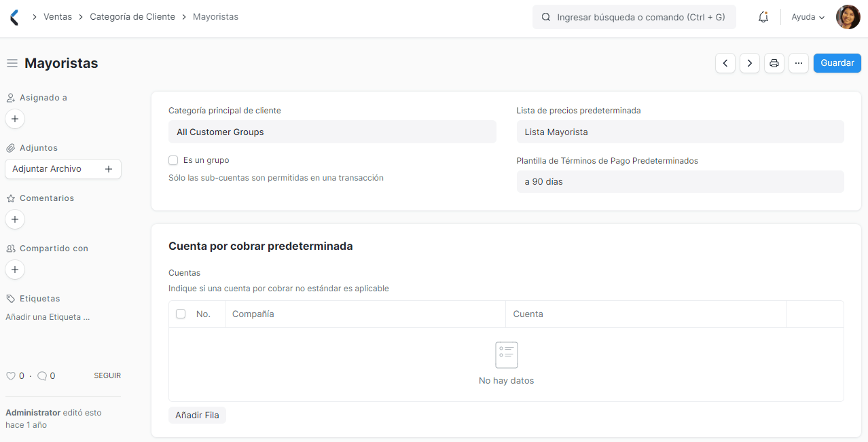Open Lista de precios predeterminada field

(681, 132)
